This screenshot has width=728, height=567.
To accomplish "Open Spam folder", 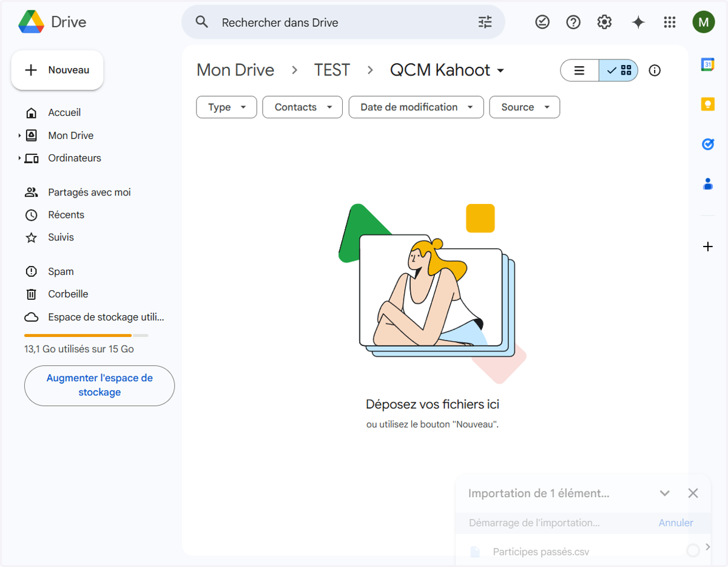I will coord(61,271).
